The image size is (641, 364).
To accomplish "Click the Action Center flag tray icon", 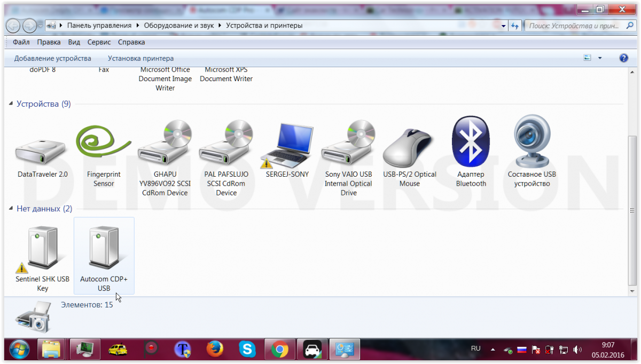I will (x=536, y=350).
